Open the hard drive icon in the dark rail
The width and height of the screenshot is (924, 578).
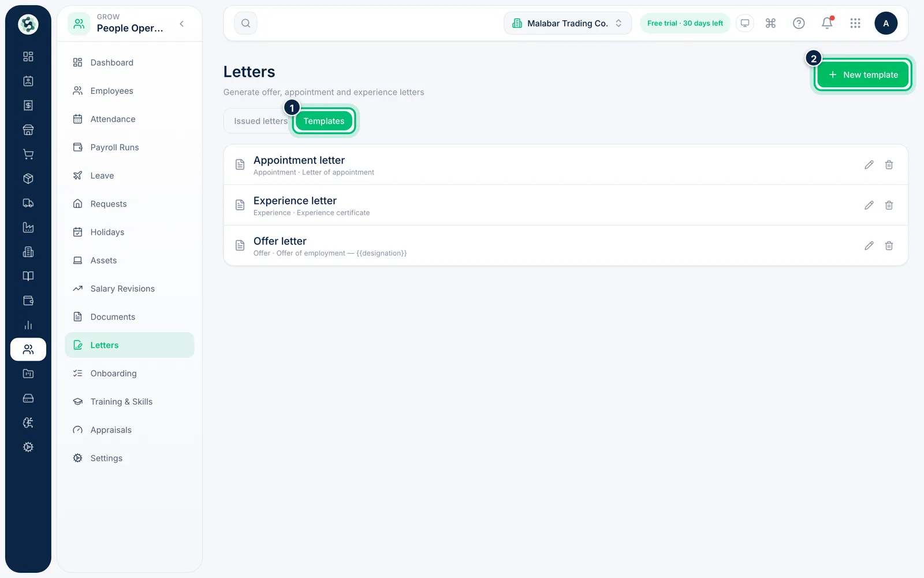(x=28, y=398)
